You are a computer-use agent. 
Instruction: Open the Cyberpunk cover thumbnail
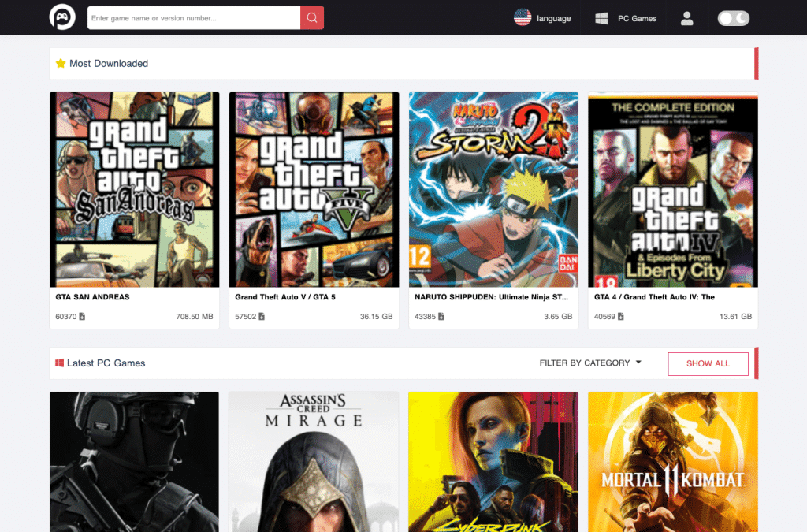click(x=493, y=462)
